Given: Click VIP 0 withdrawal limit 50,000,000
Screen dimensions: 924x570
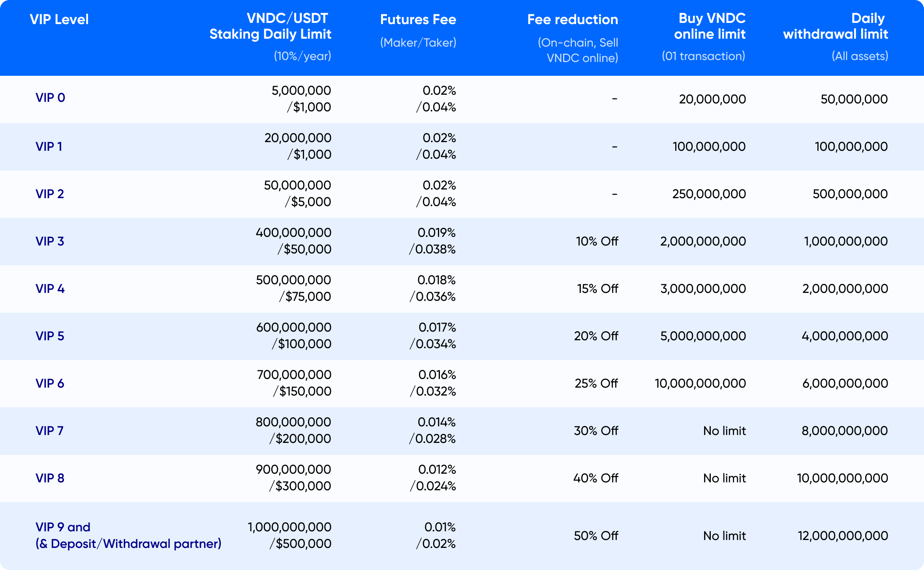Looking at the screenshot, I should point(855,99).
